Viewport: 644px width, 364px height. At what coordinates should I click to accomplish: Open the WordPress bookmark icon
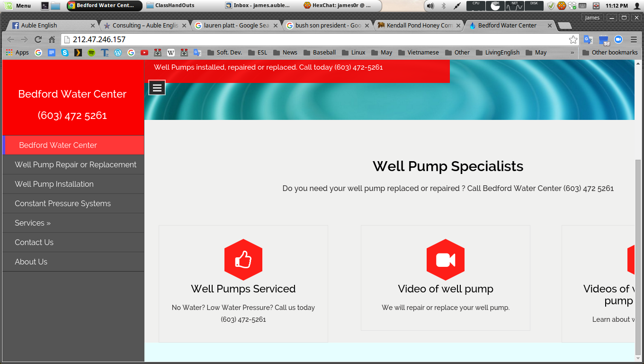pyautogui.click(x=118, y=53)
